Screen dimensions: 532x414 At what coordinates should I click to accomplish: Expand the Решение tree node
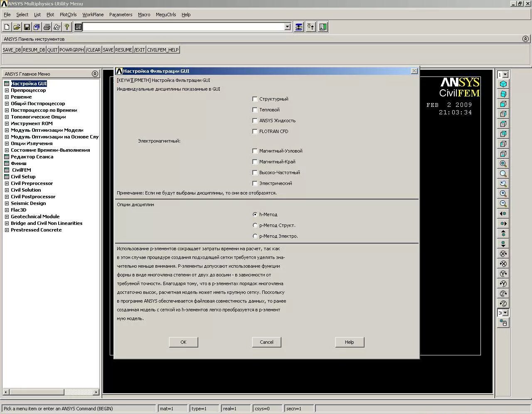(7, 97)
